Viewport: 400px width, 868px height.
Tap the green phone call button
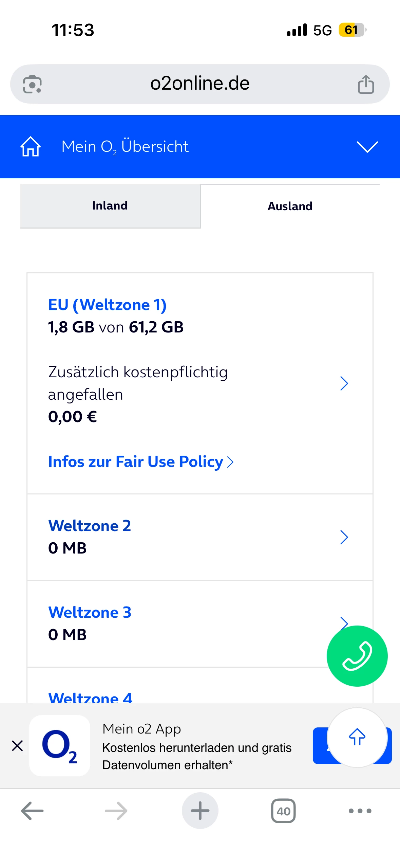tap(357, 656)
